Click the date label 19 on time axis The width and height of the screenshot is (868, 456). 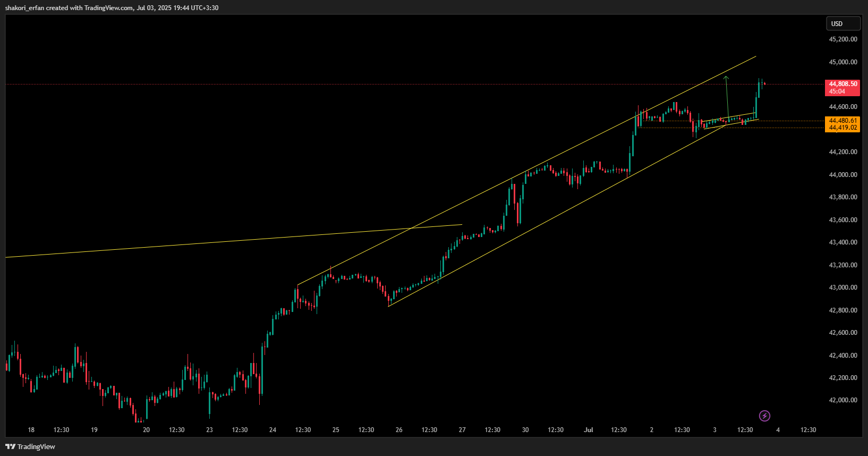pyautogui.click(x=94, y=430)
